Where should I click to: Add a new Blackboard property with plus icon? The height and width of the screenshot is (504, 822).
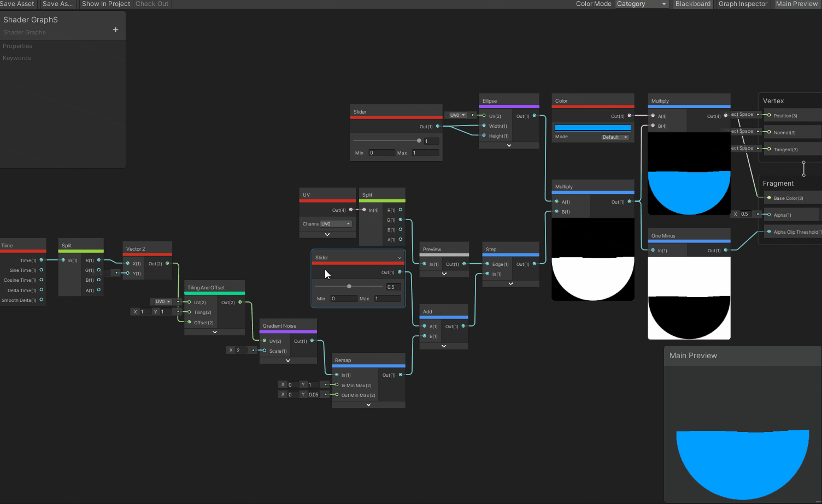[x=115, y=29]
